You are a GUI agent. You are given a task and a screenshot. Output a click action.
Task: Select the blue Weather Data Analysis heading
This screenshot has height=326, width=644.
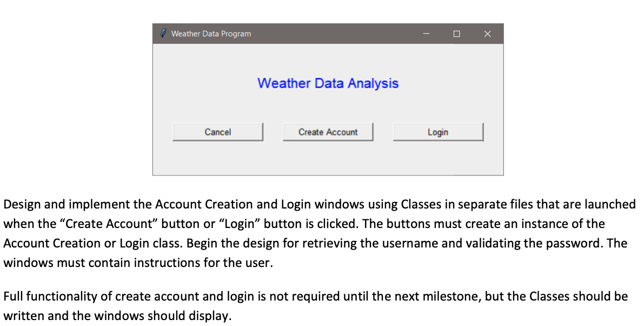(x=328, y=83)
